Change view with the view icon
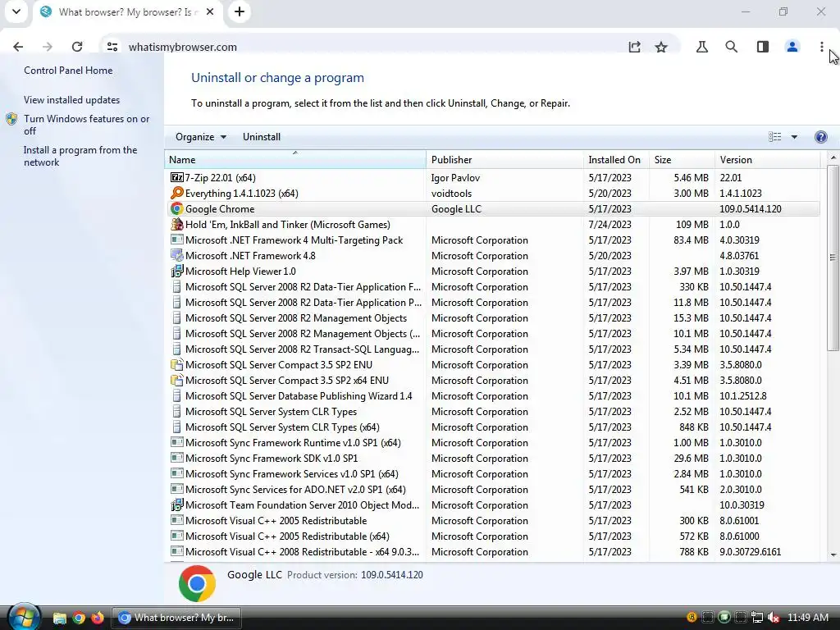The image size is (840, 630). point(774,137)
